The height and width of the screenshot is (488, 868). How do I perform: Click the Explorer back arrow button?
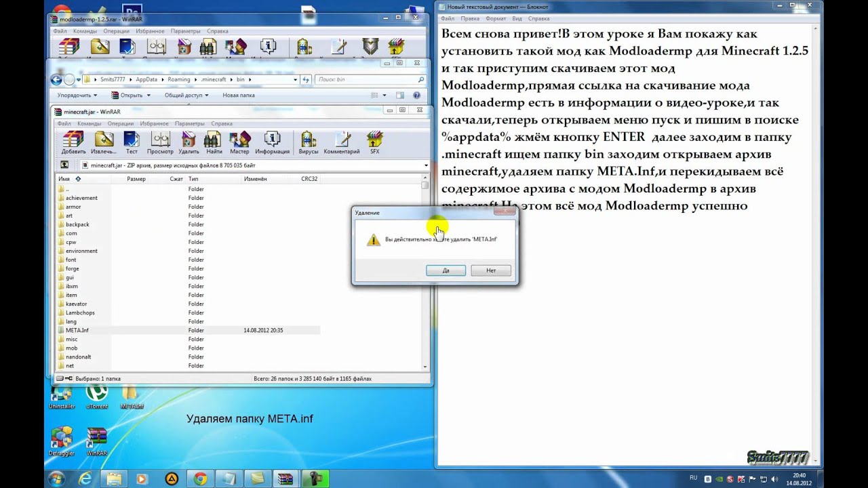(56, 79)
